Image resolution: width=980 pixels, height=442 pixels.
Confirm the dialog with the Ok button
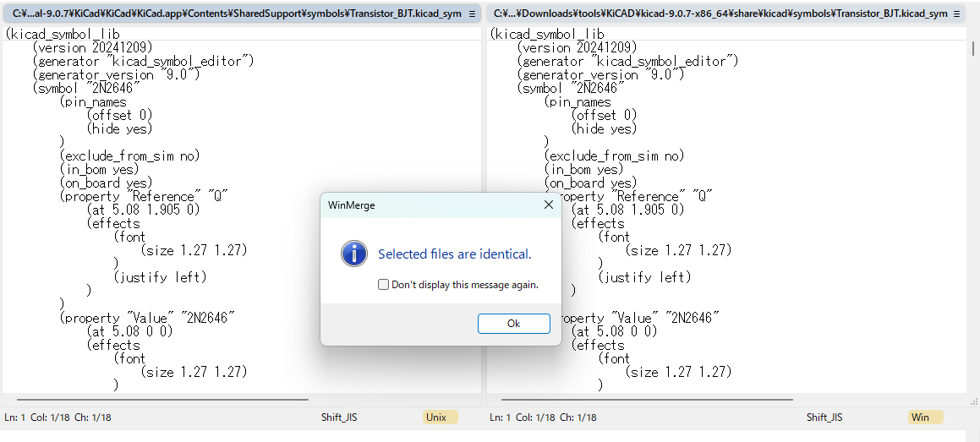(x=514, y=324)
